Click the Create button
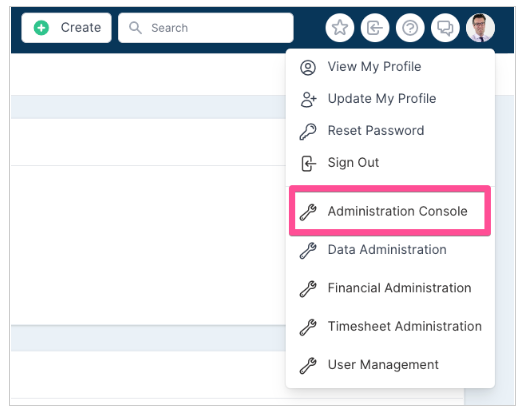 tap(66, 28)
